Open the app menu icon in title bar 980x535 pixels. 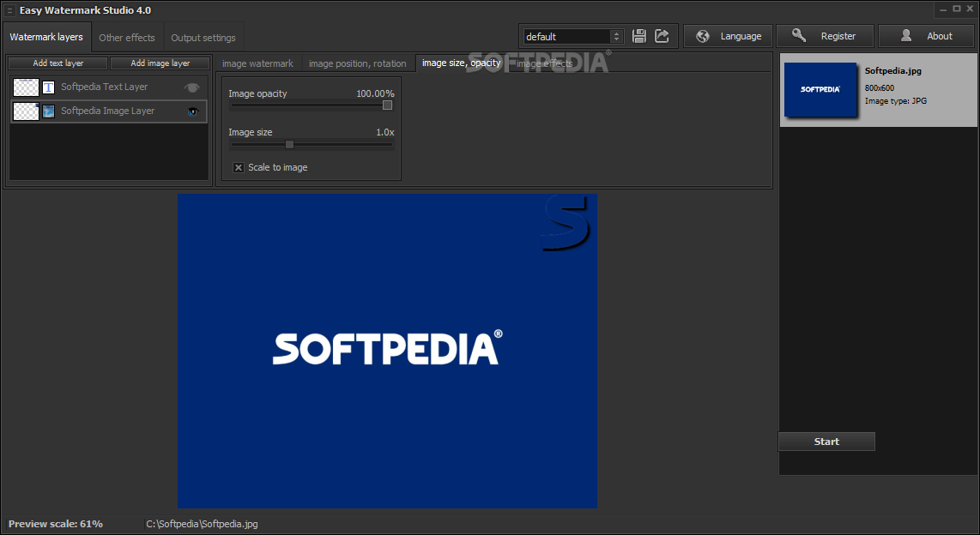coord(9,10)
